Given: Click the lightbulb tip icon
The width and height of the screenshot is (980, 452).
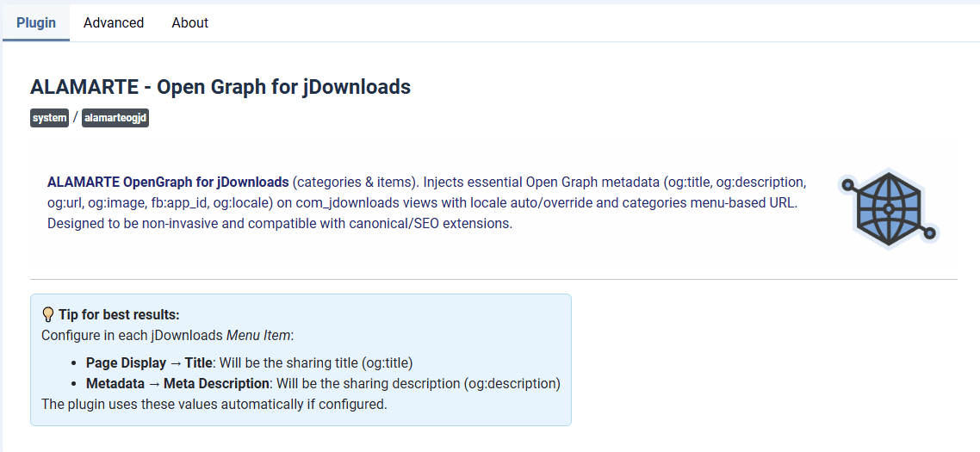Looking at the screenshot, I should [x=48, y=315].
